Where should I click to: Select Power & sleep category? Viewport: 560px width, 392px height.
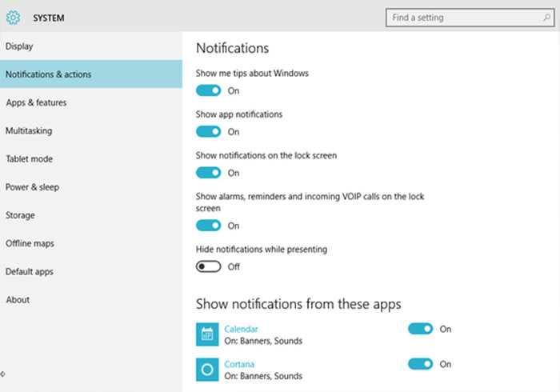(x=32, y=187)
